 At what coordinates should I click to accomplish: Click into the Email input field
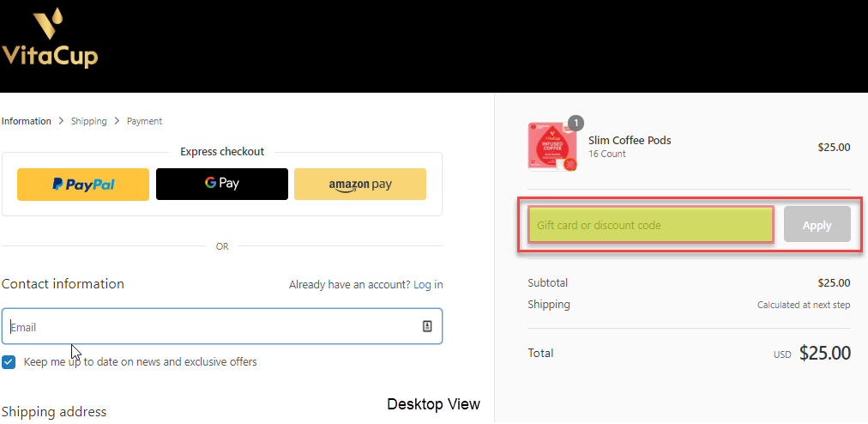point(222,326)
